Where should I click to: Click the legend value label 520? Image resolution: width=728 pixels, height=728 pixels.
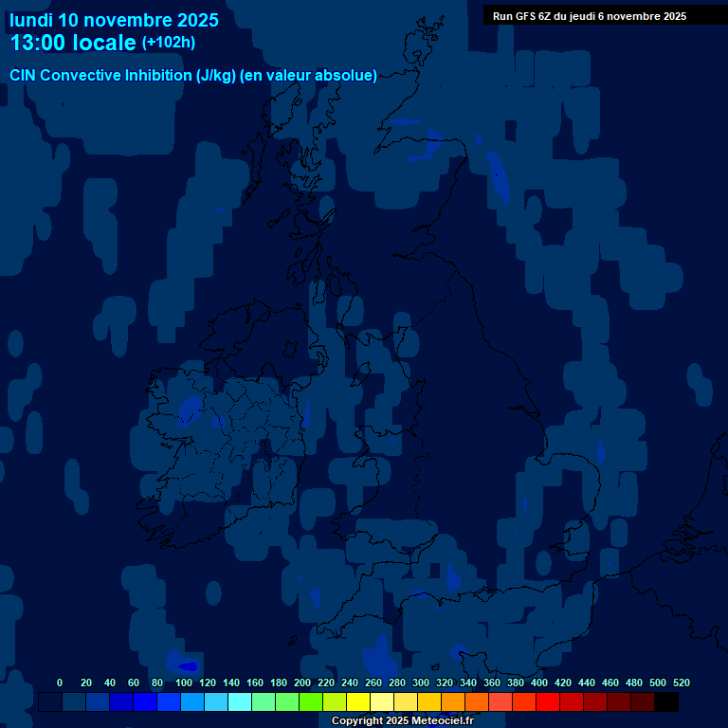[681, 682]
